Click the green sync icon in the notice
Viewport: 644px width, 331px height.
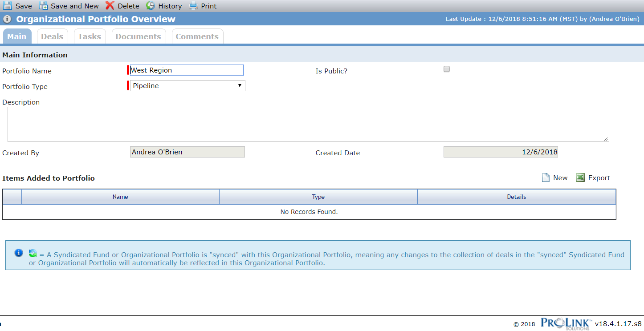point(33,253)
